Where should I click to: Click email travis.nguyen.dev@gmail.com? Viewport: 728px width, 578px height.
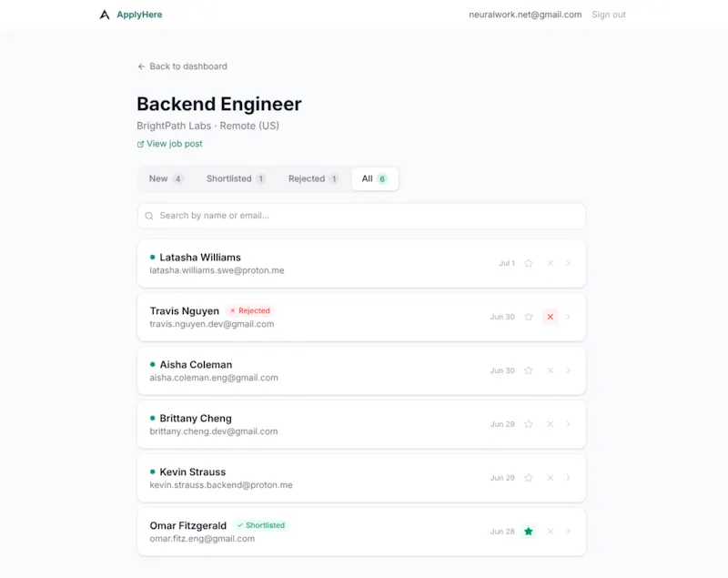(212, 324)
